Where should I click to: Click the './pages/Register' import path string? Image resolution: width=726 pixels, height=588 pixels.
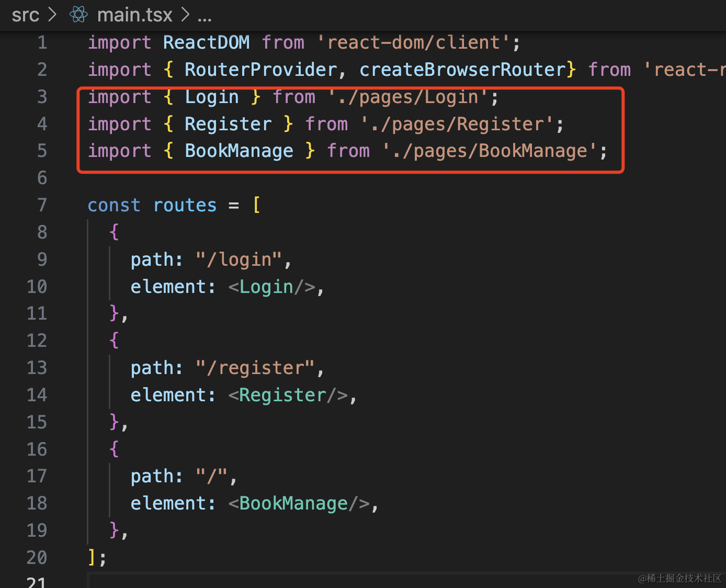click(x=457, y=124)
